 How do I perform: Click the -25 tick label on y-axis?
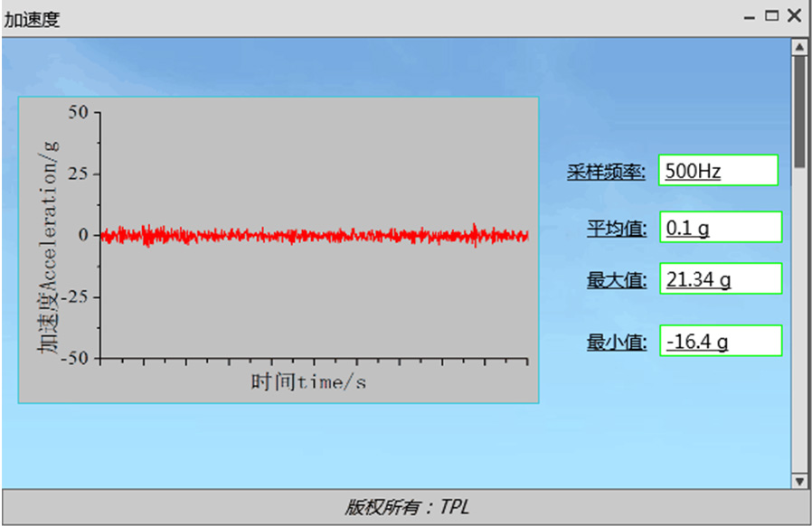[75, 297]
